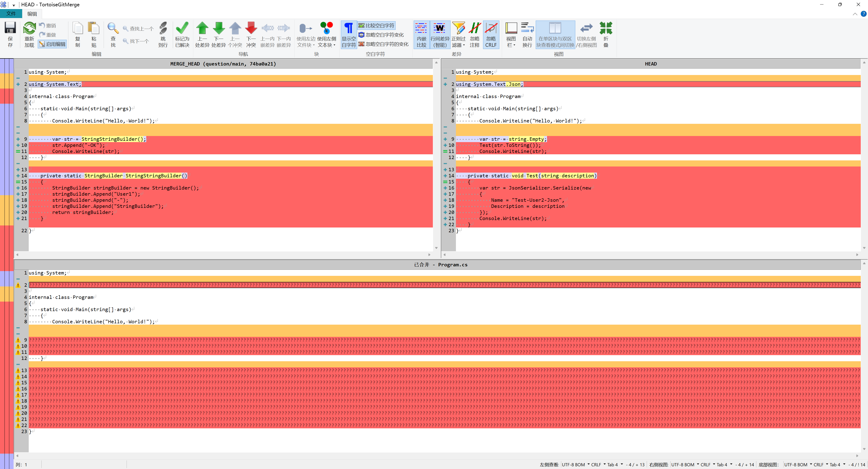The image size is (868, 469).
Task: Click the left-edge difference locator bar
Action: click(x=7, y=236)
